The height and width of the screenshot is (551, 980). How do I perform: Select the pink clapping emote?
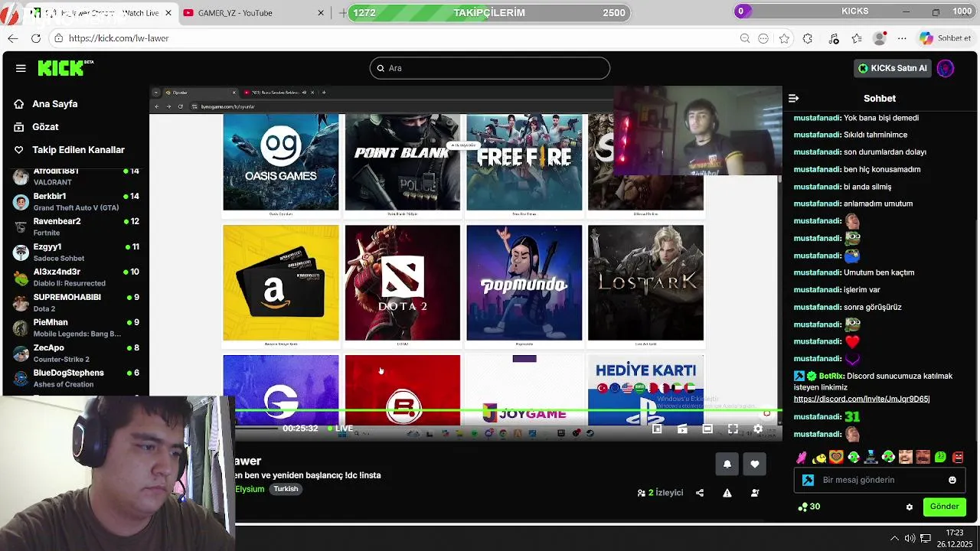point(801,458)
